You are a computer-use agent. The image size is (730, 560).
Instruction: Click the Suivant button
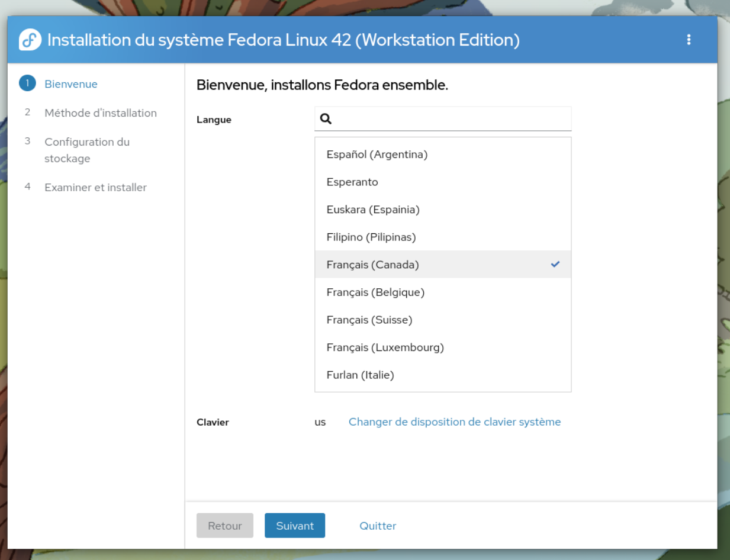(295, 526)
